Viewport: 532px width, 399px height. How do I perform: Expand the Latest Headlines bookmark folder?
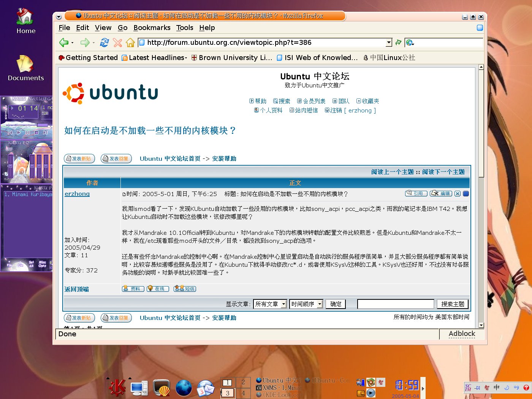(x=154, y=58)
